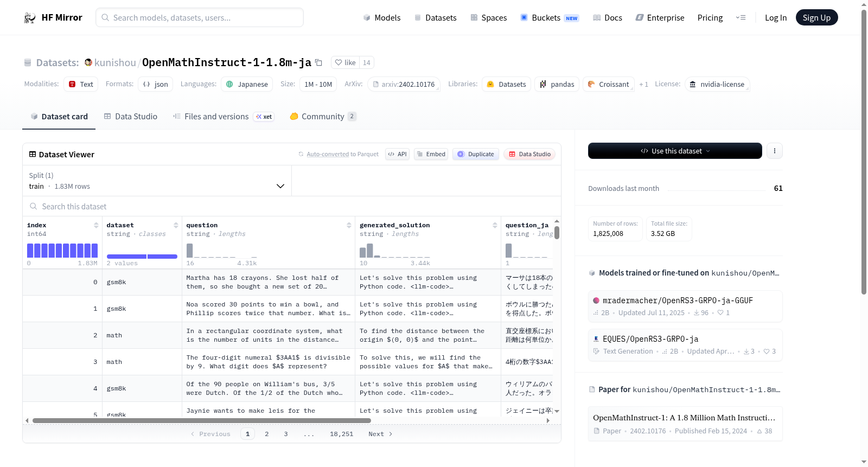Click the Dataset Viewer table icon
The height and width of the screenshot is (467, 868).
(33, 154)
